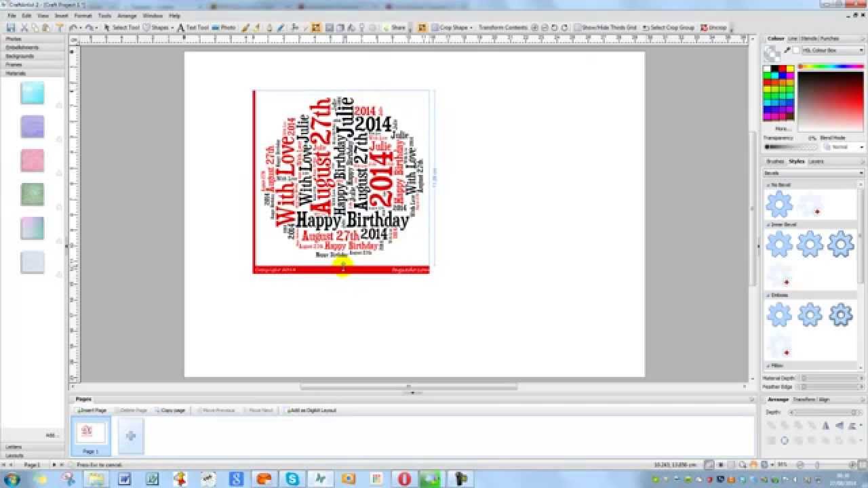Open the Shapes tool dropdown
Viewport: 868px width, 488px height.
(158, 28)
